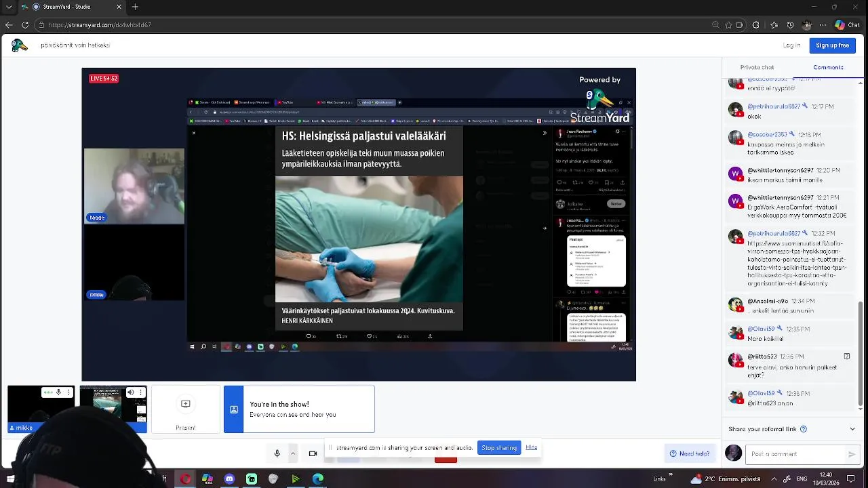
Task: Open options menu on shared screen tile
Action: click(x=140, y=392)
